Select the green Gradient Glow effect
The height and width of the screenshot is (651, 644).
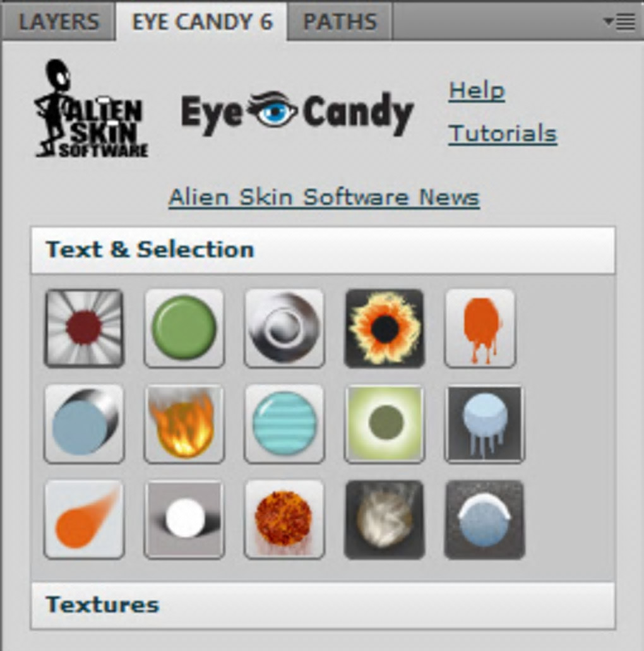[x=385, y=424]
